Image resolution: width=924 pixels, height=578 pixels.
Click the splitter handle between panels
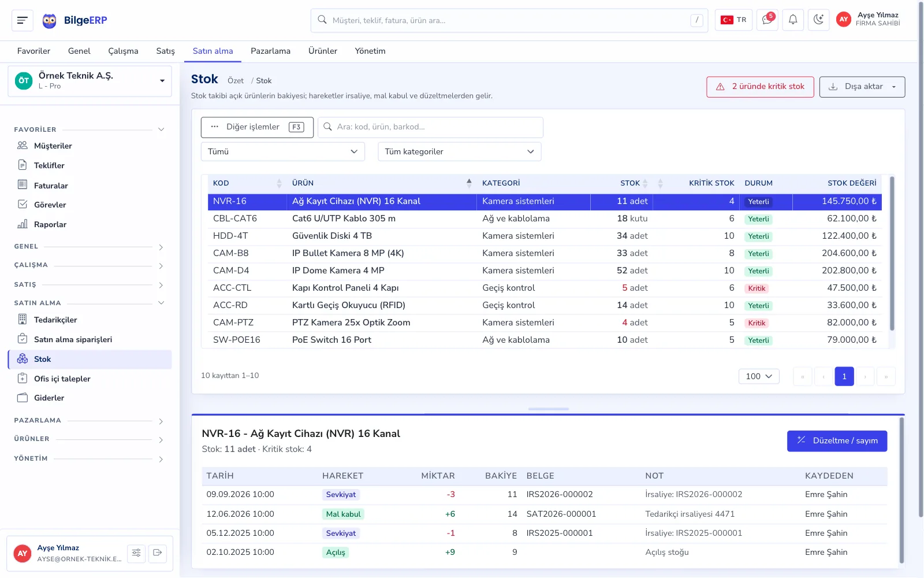(x=548, y=409)
